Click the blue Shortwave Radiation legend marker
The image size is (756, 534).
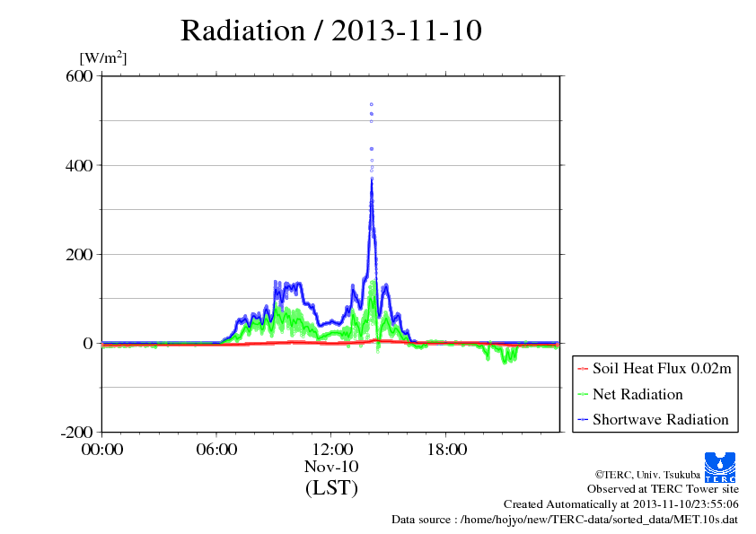[x=583, y=420]
